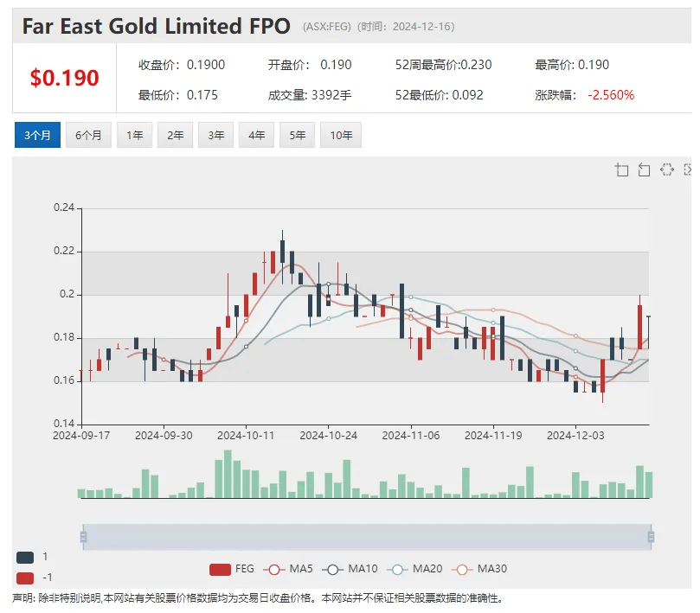Switch to the 6个月 time range
The height and width of the screenshot is (613, 700).
(88, 135)
